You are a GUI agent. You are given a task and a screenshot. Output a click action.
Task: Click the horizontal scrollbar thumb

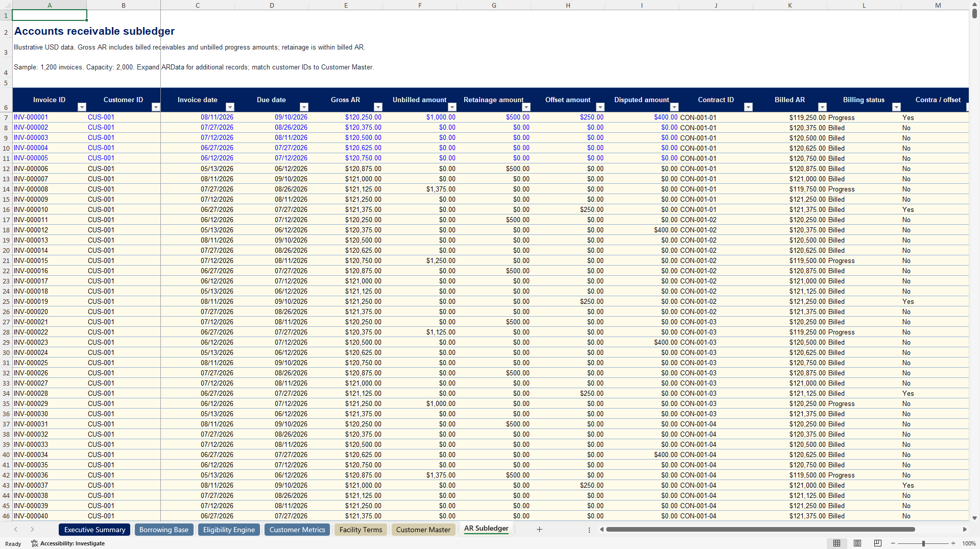760,530
